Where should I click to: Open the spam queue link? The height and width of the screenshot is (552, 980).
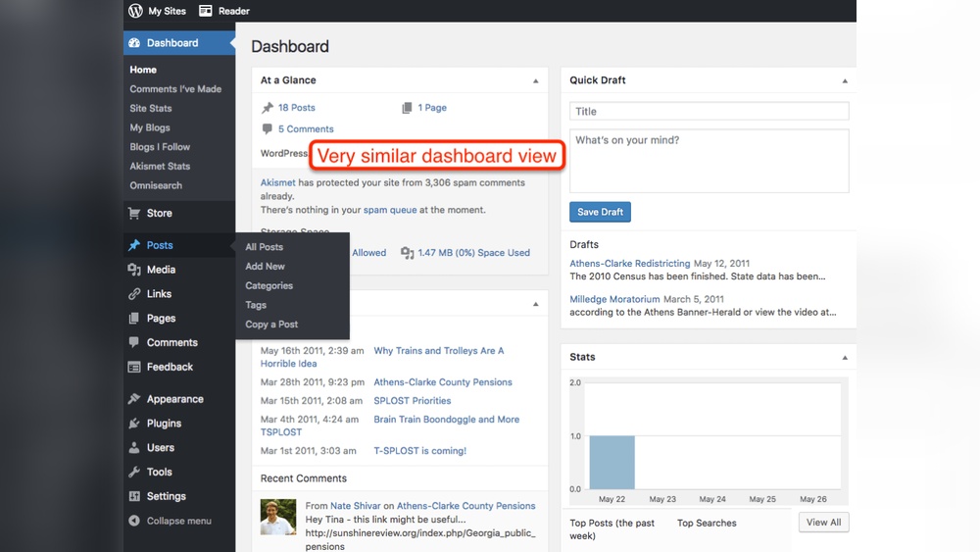pos(390,210)
